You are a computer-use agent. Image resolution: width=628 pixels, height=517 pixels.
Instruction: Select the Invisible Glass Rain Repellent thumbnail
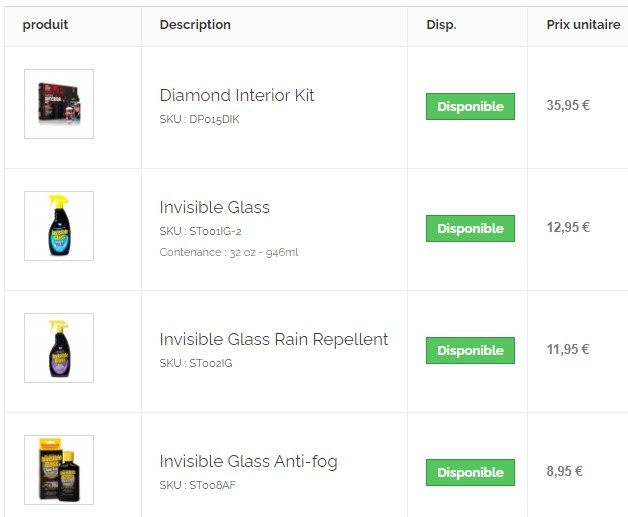coord(59,348)
